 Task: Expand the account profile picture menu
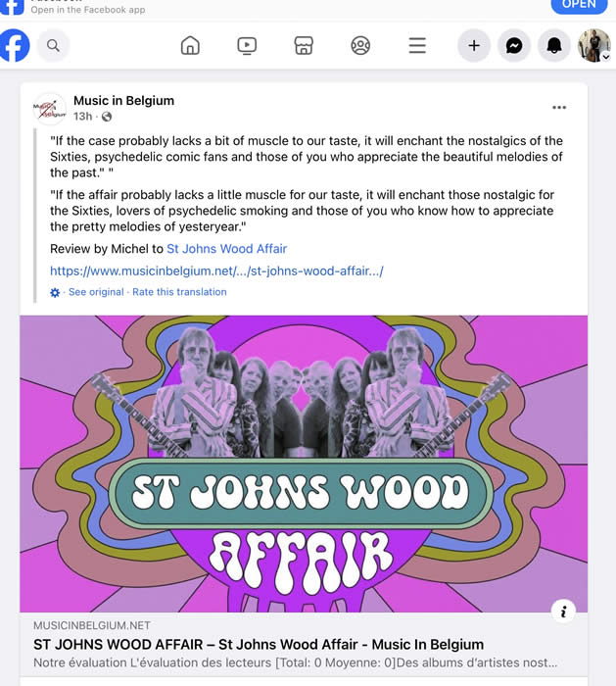(x=594, y=45)
